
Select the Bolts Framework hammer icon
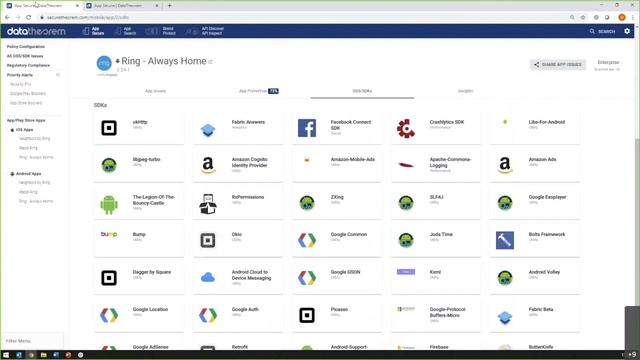pyautogui.click(x=505, y=240)
